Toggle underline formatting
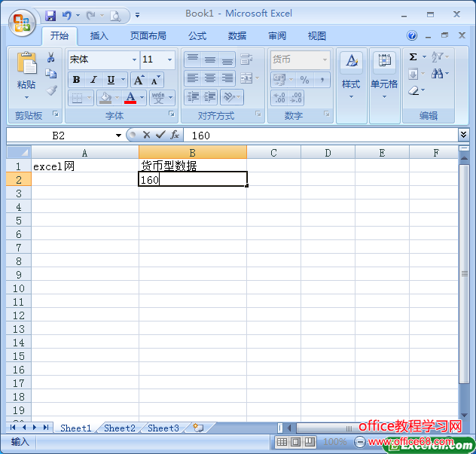Image resolution: width=476 pixels, height=454 pixels. [111, 80]
